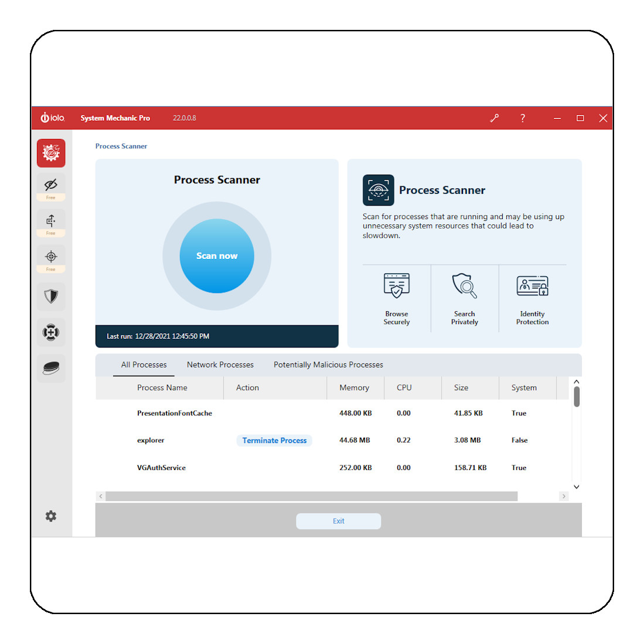Sort by Process Name column header
Viewport: 644px width, 644px height.
162,388
